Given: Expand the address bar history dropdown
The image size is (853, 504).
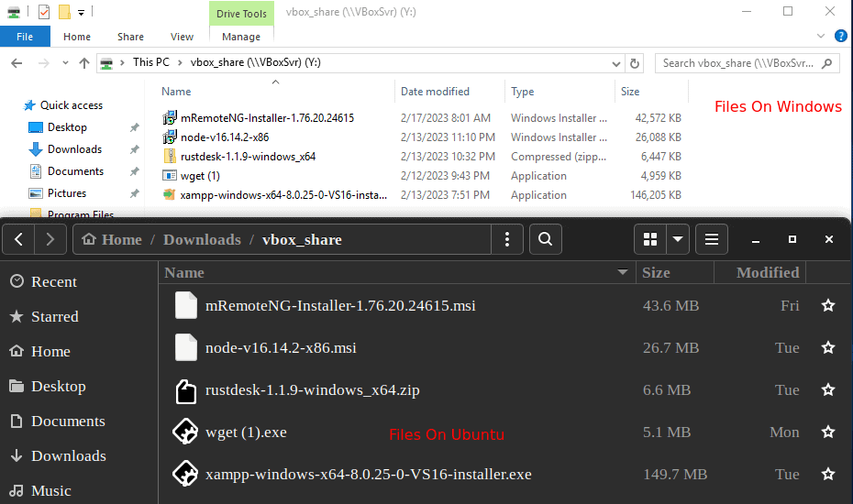Looking at the screenshot, I should point(615,63).
